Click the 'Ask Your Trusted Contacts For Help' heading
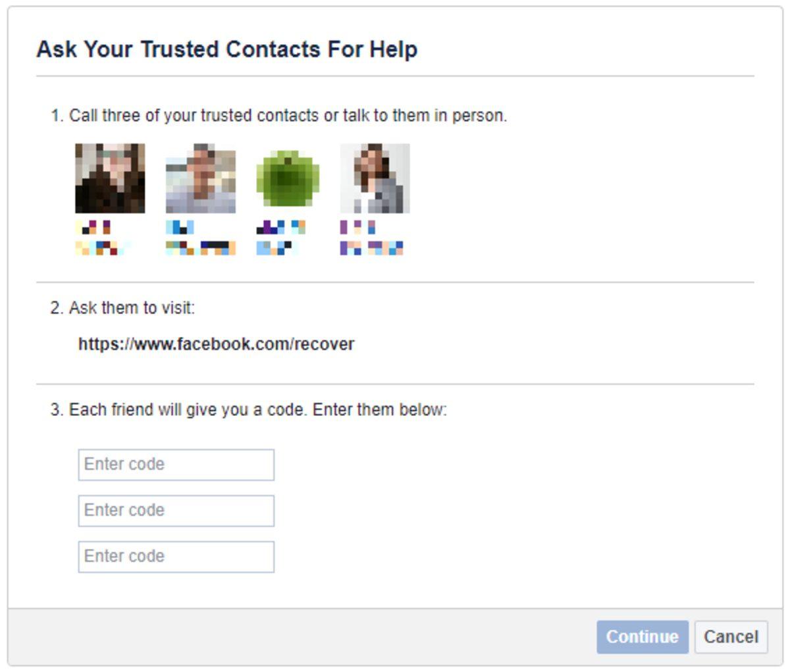 click(x=226, y=49)
